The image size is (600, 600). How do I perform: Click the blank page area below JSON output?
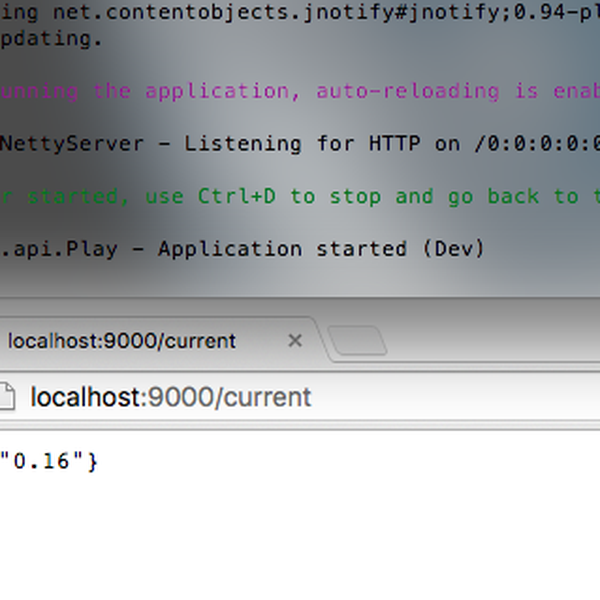click(x=300, y=540)
